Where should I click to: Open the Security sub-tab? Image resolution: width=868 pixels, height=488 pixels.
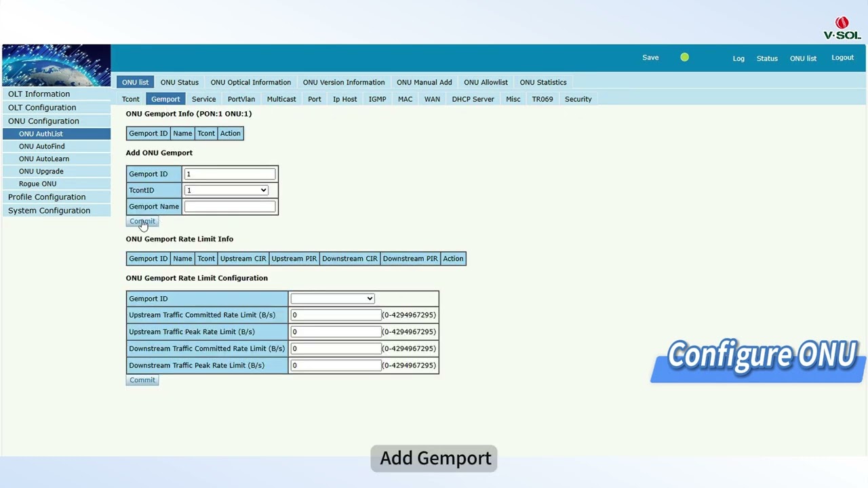(578, 99)
